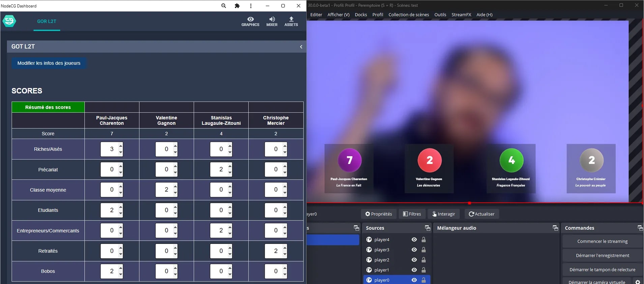Click the NodeCG logo icon
The width and height of the screenshot is (644, 284).
(9, 21)
